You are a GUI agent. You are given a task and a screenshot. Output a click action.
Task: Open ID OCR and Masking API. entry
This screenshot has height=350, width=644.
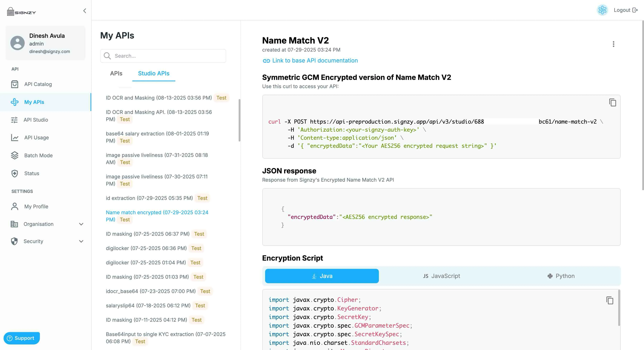pyautogui.click(x=159, y=116)
